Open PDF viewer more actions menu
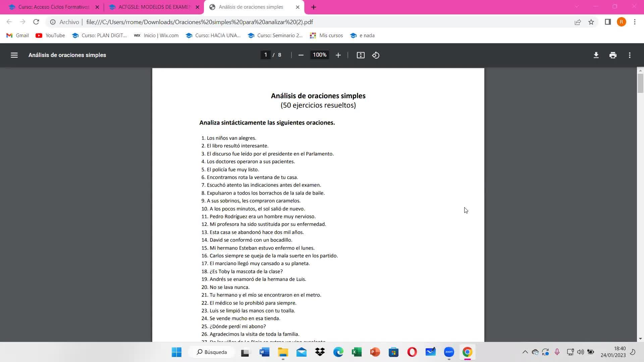 coord(630,55)
